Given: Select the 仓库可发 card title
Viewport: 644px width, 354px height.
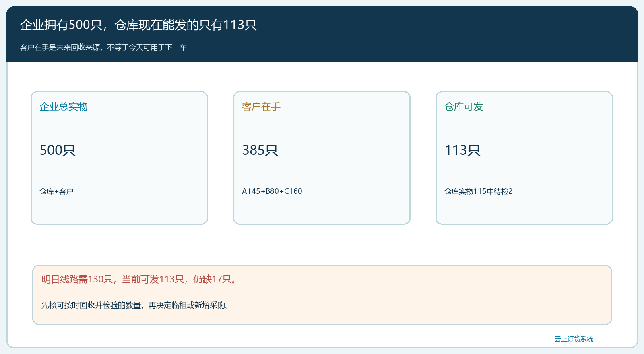Looking at the screenshot, I should pyautogui.click(x=464, y=107).
